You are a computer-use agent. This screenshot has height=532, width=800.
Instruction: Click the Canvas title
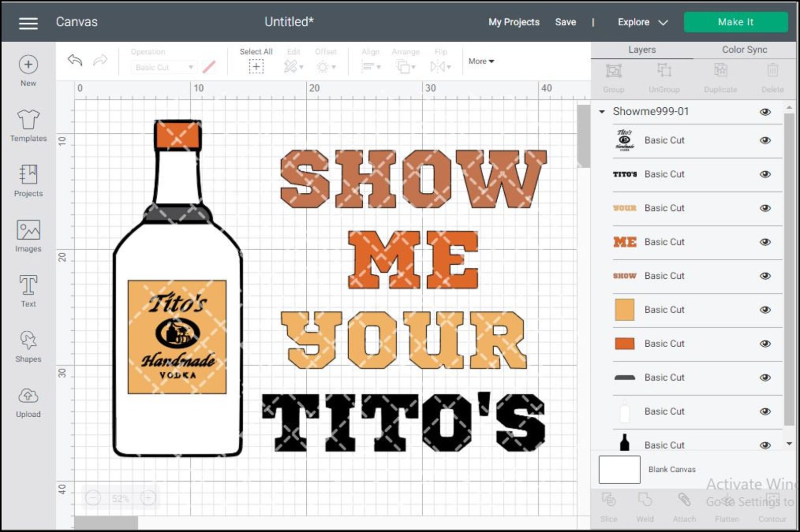tap(77, 22)
